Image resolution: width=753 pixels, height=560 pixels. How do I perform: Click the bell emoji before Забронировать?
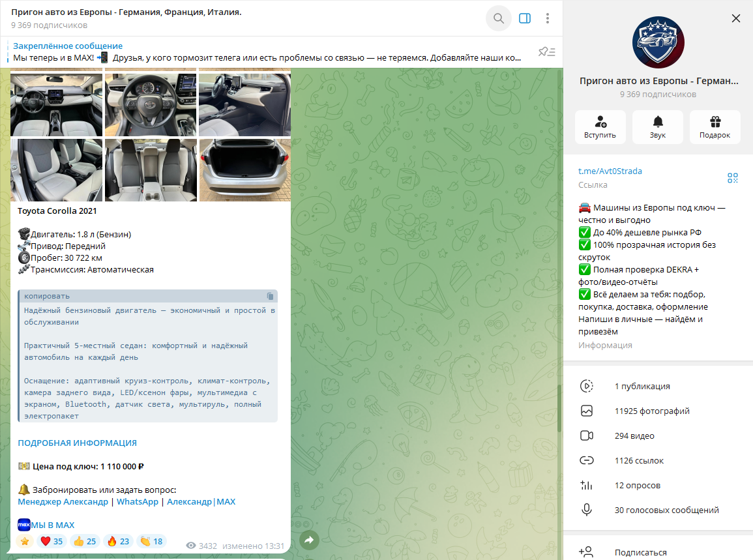click(24, 490)
